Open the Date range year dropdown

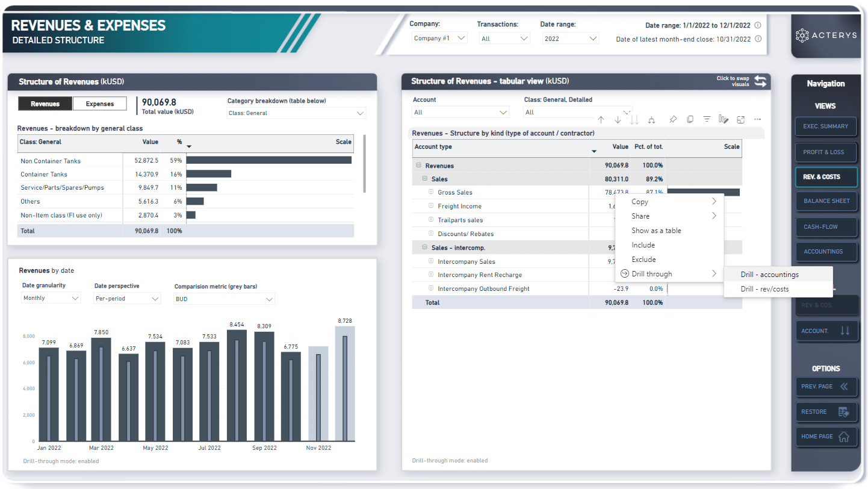point(569,39)
